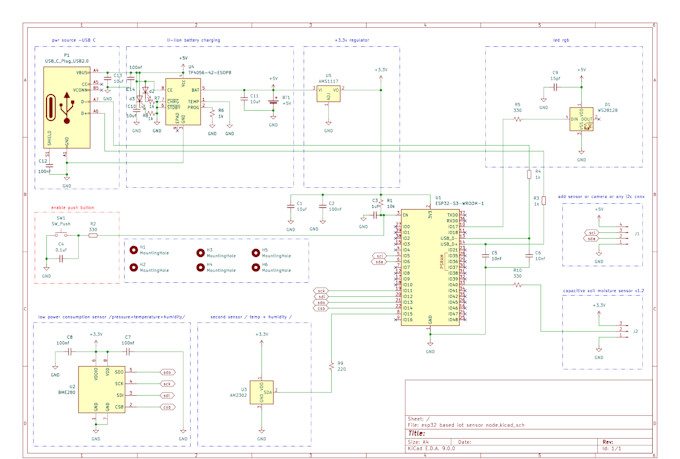
Task: Click 'capacitive soil moisture sensor v1.2' title
Action: [603, 291]
